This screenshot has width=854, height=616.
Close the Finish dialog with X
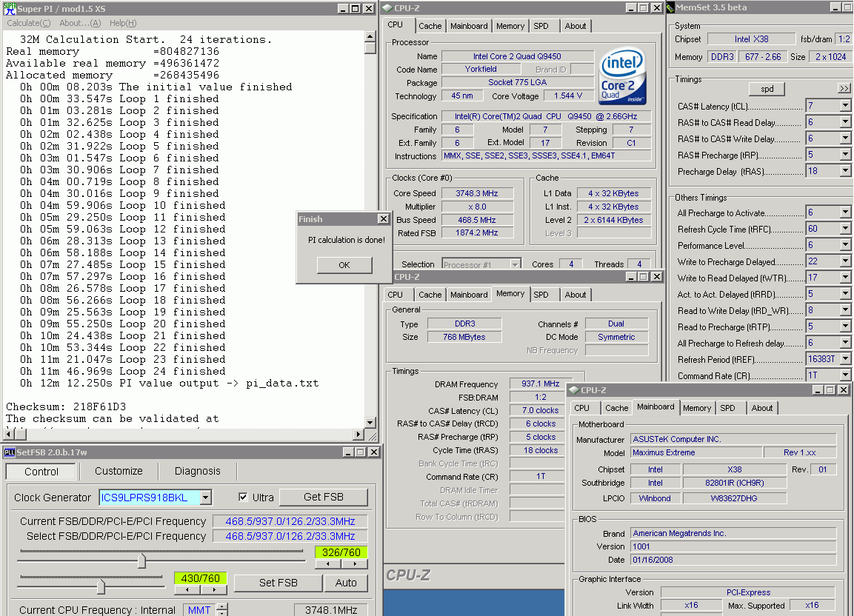coord(384,218)
